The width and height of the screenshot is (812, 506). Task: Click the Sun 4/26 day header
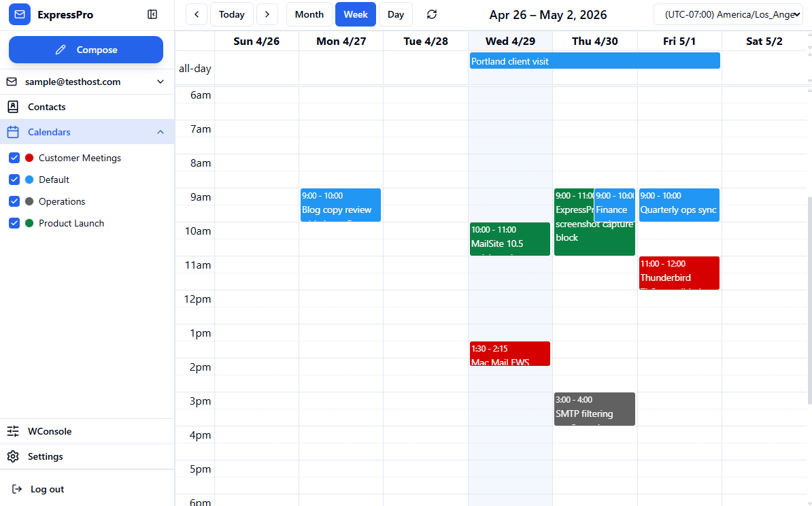(256, 41)
